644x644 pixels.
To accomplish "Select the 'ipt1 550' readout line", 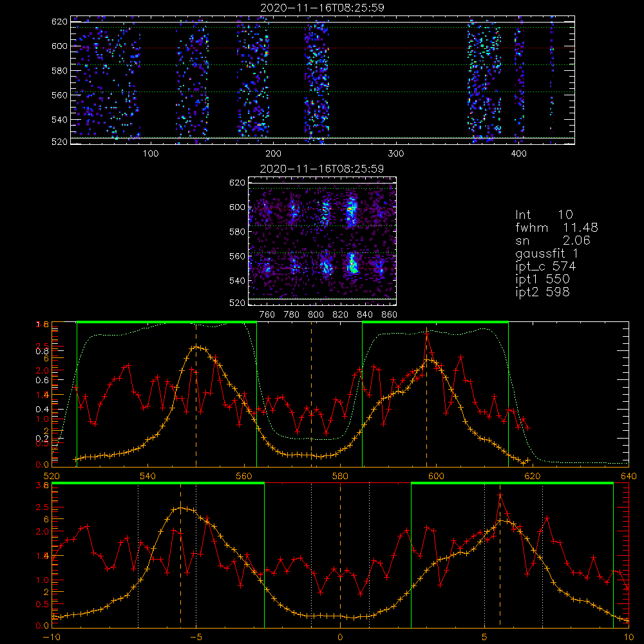I will [542, 279].
